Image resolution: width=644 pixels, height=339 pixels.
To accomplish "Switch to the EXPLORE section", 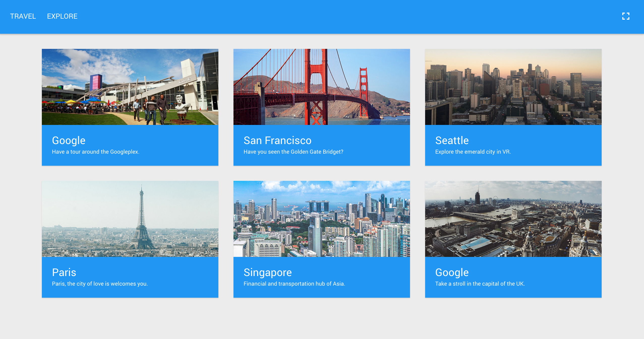I will (62, 16).
